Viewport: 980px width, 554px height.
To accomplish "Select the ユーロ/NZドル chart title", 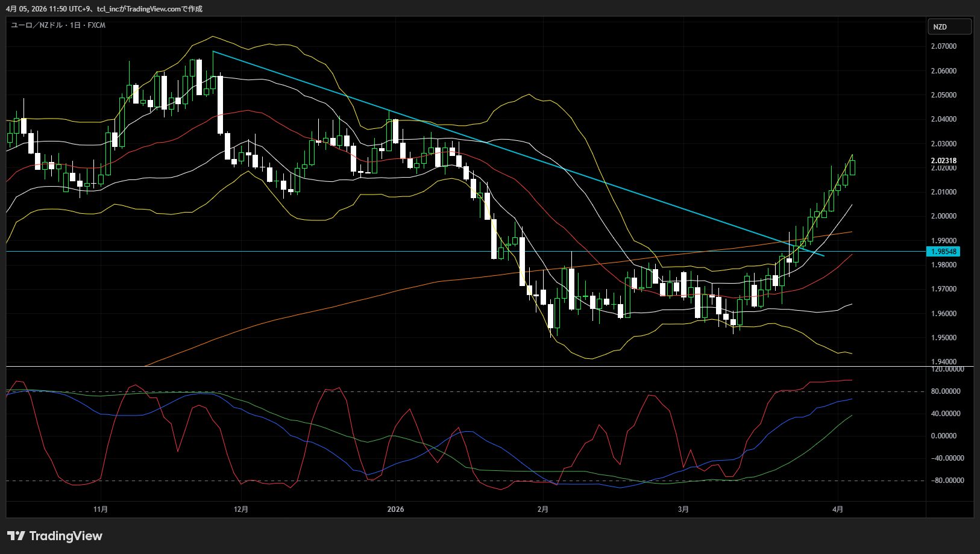I will pyautogui.click(x=58, y=25).
